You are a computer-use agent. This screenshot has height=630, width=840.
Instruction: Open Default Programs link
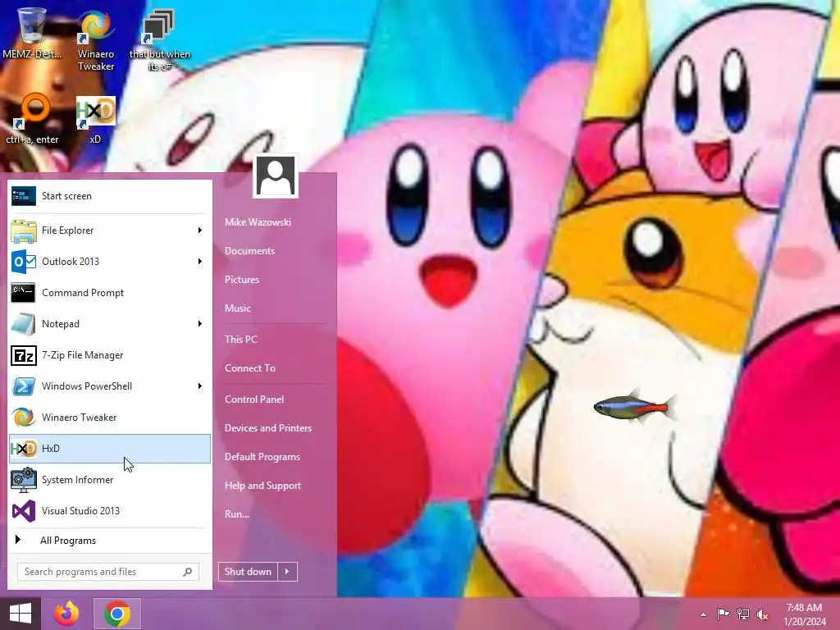262,457
